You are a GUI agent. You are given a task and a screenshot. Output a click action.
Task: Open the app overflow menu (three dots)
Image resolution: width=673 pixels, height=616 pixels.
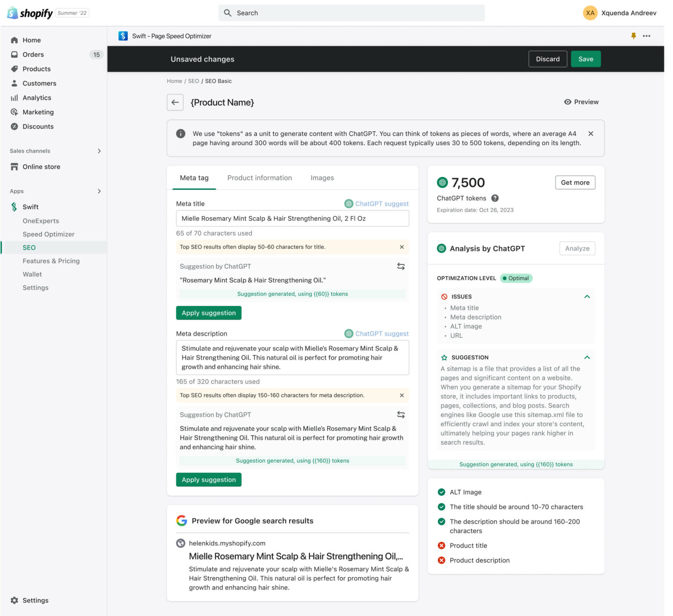[647, 35]
